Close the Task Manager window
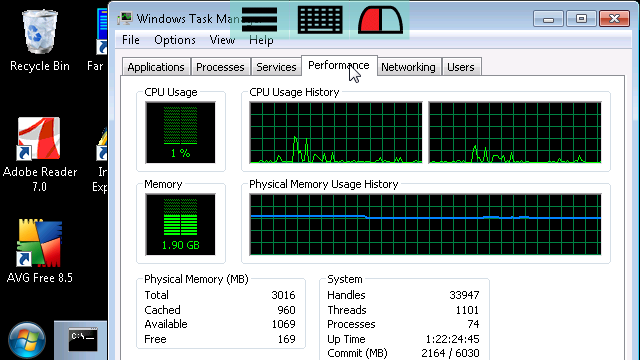The width and height of the screenshot is (640, 360). coord(614,19)
